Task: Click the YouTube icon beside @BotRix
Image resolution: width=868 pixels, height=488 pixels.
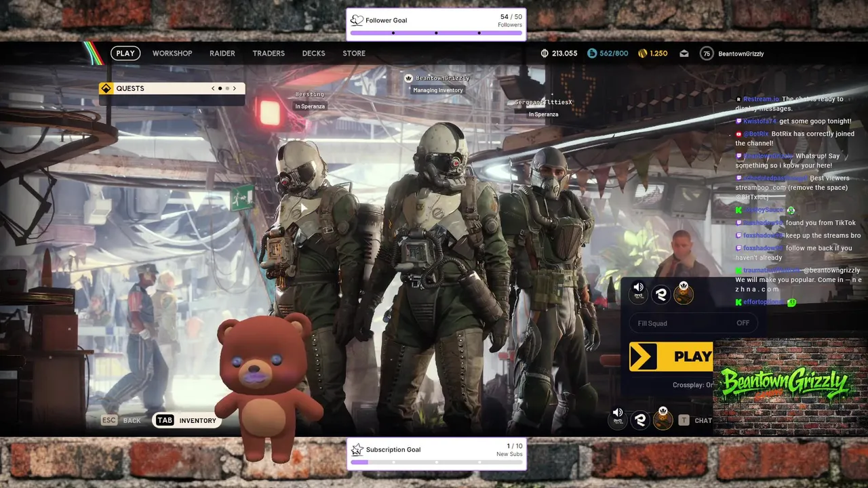Action: [x=739, y=134]
